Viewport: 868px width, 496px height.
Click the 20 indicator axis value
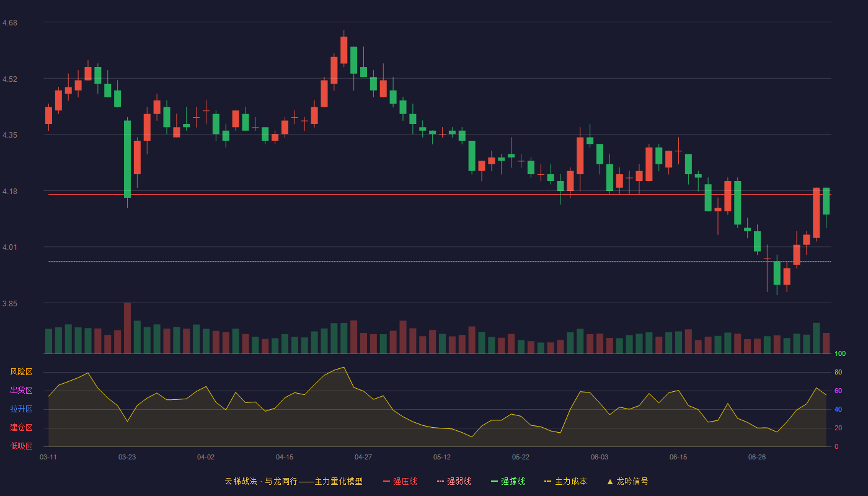[838, 428]
